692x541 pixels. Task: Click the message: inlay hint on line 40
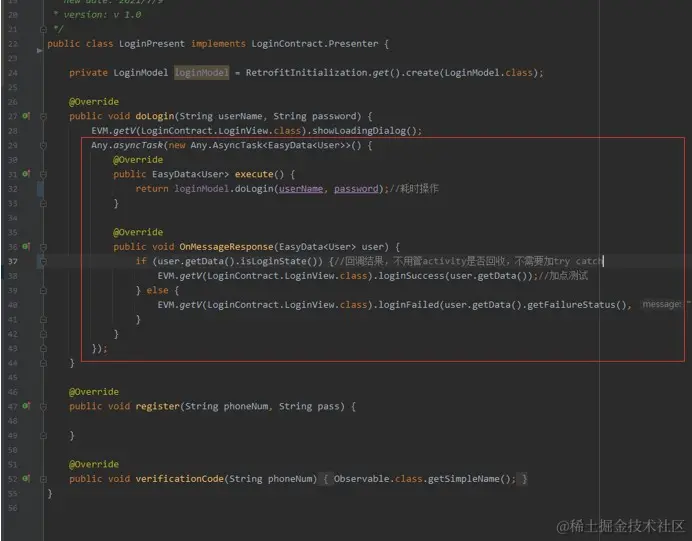662,304
